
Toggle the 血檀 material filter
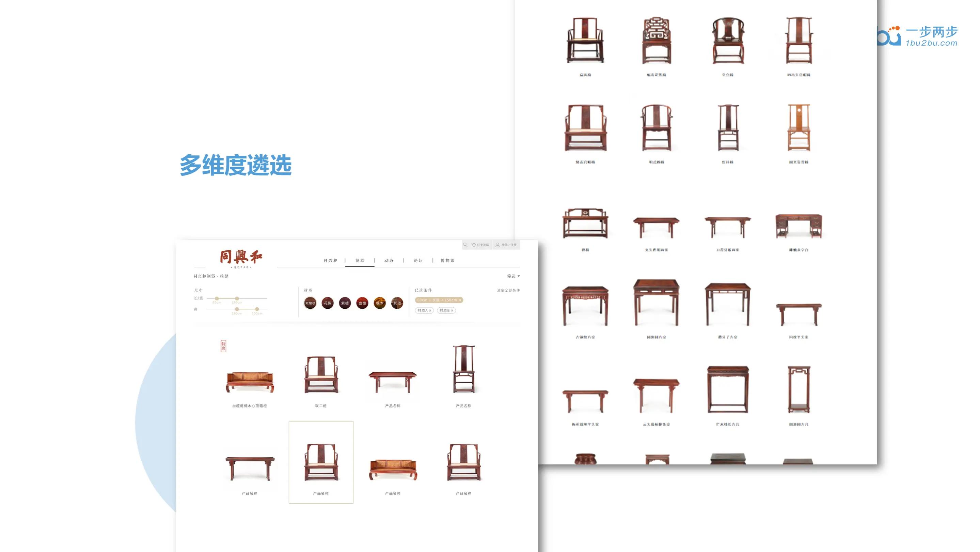click(x=362, y=303)
